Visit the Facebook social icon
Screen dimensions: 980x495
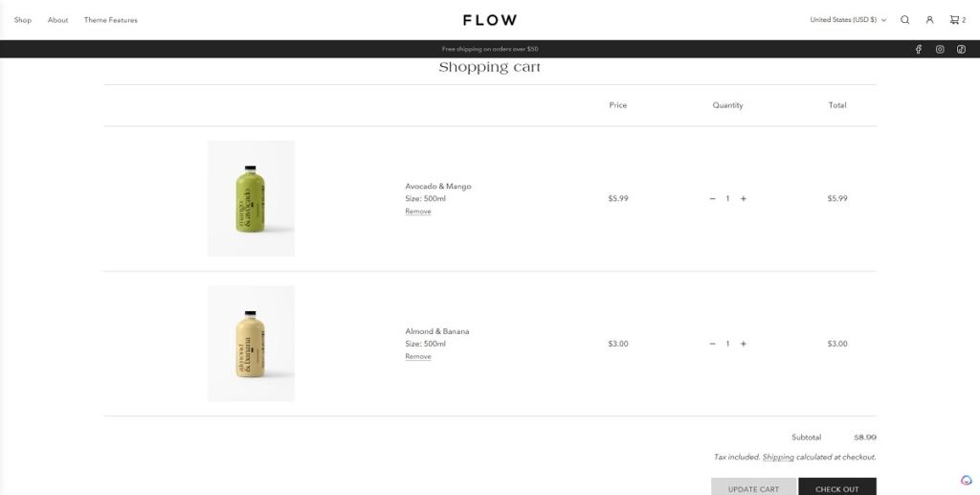pyautogui.click(x=919, y=49)
